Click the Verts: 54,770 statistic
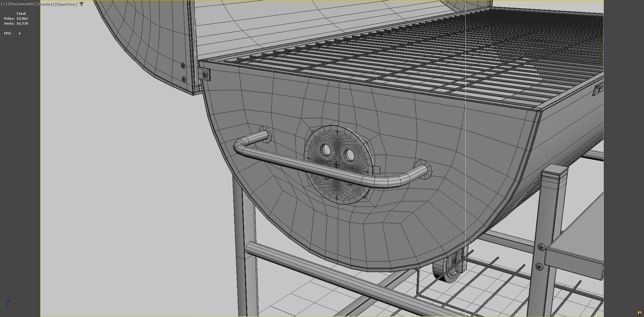Viewport: 644px width, 317px height. point(16,24)
